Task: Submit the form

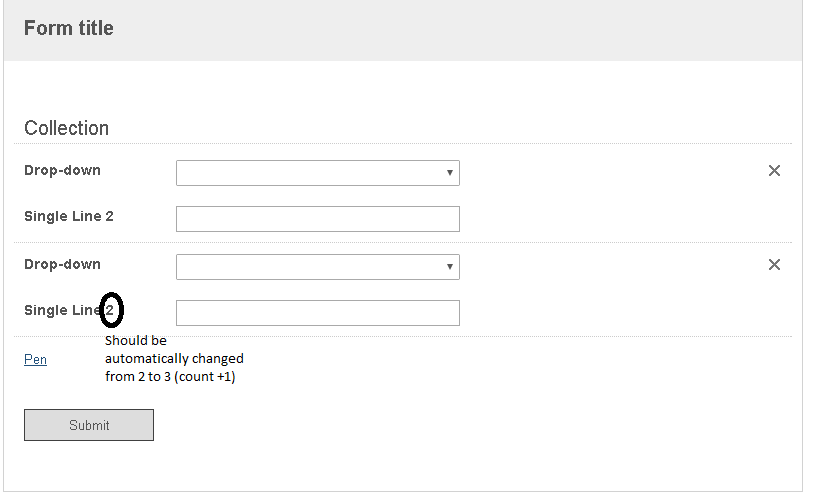Action: tap(88, 425)
